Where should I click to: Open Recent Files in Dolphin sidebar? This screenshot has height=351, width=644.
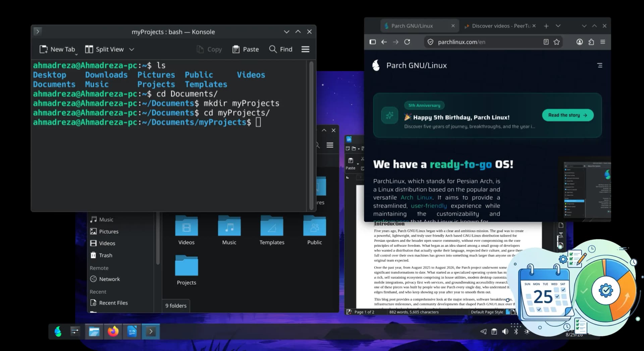pos(109,303)
